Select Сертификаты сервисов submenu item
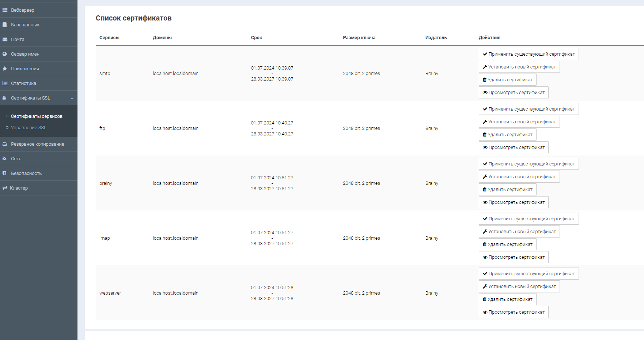Image resolution: width=644 pixels, height=340 pixels. [37, 116]
